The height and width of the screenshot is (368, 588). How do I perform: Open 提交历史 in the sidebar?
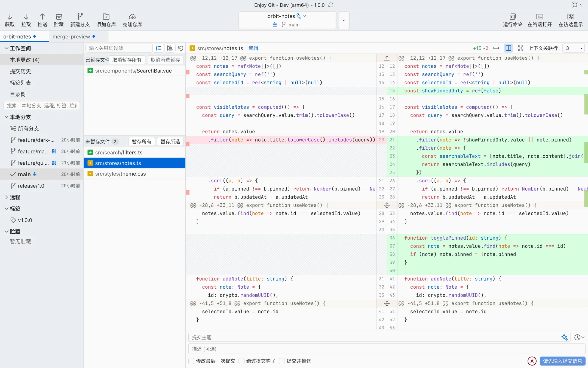click(x=20, y=71)
